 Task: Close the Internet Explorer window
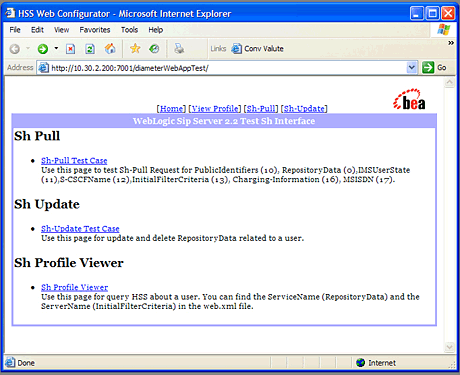pos(448,13)
